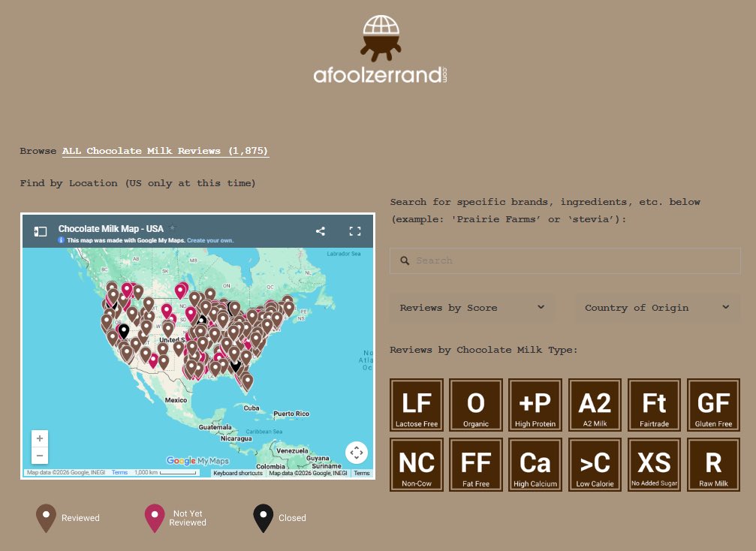Click the Not Yet Reviewed legend pin
This screenshot has height=551, width=756.
(155, 518)
